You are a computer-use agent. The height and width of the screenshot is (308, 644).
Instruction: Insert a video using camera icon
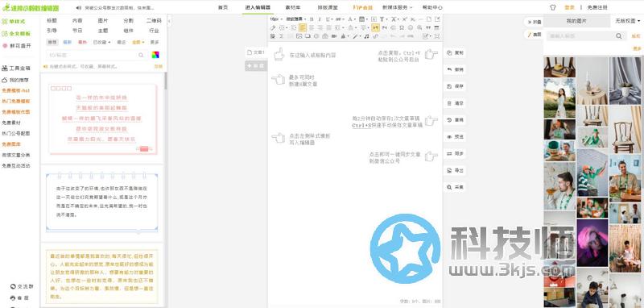click(334, 36)
